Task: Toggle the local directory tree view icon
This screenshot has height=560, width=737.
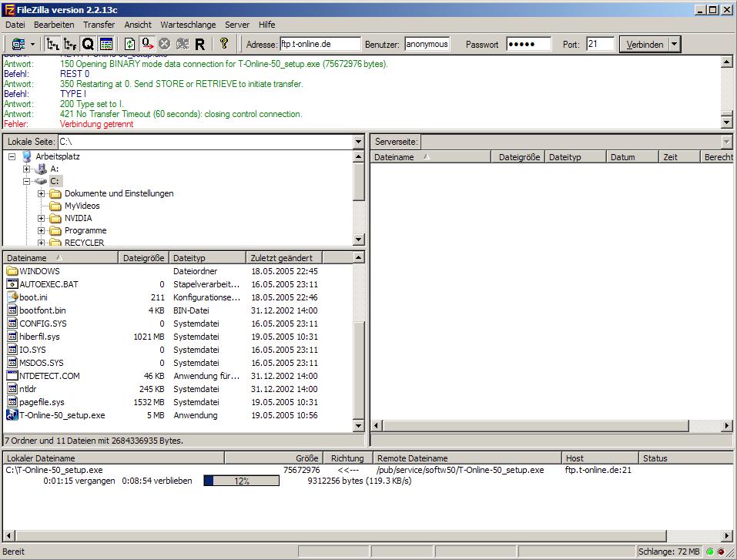Action: 52,44
